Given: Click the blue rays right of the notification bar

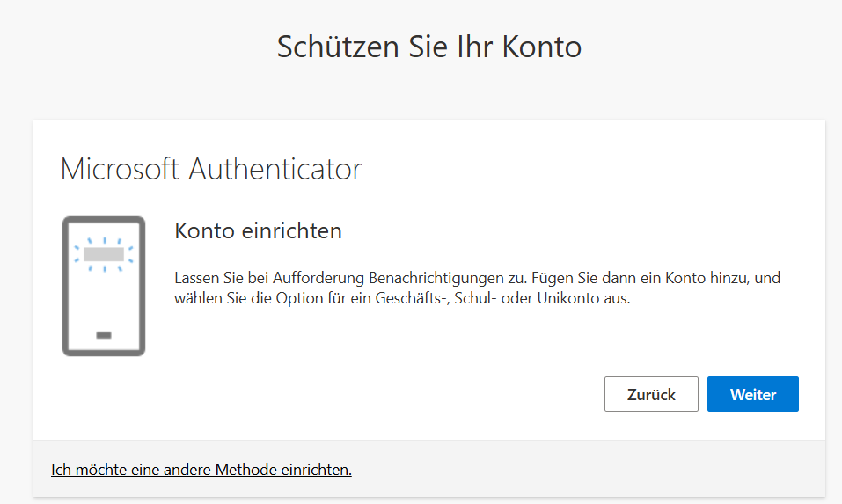Looking at the screenshot, I should pyautogui.click(x=129, y=254).
